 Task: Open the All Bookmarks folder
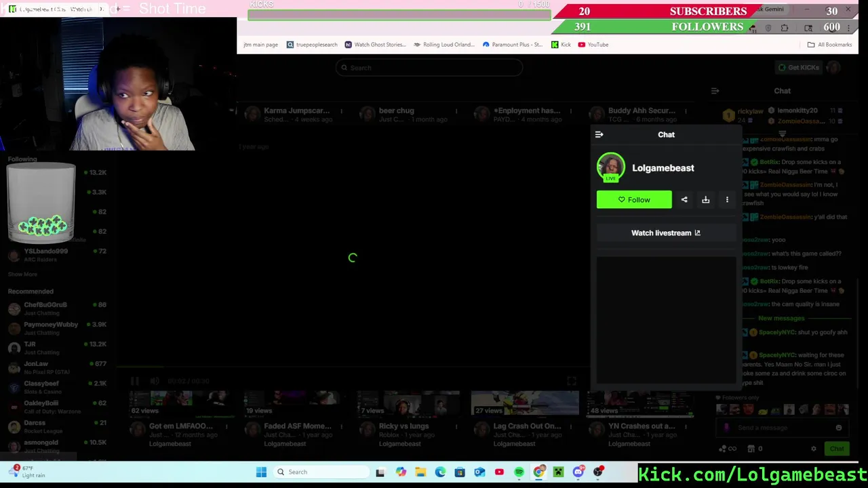(x=829, y=45)
